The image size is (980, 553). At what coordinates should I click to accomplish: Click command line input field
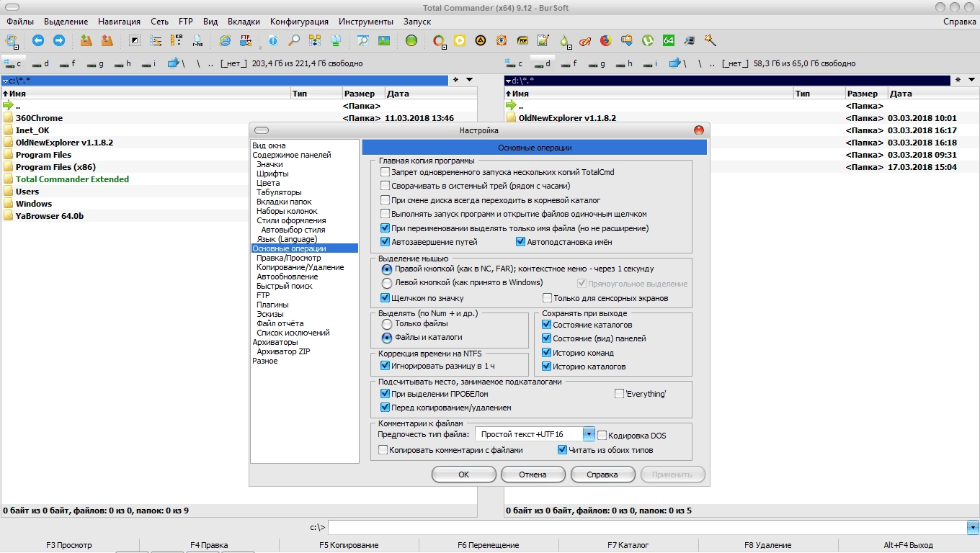coord(646,528)
